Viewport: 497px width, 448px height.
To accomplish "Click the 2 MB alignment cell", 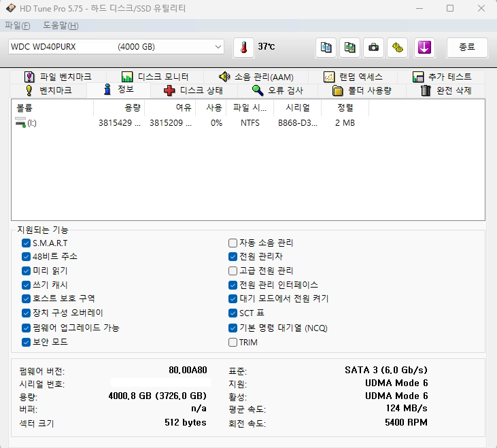I will click(345, 122).
